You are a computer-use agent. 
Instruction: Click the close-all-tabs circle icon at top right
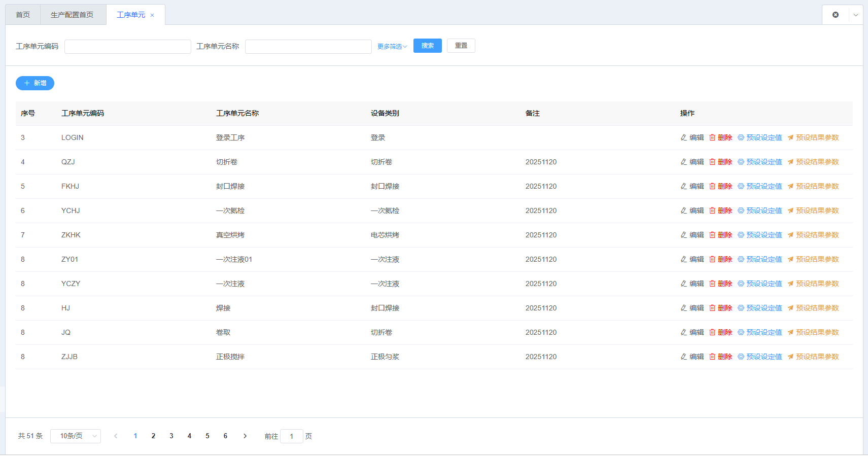(x=836, y=15)
